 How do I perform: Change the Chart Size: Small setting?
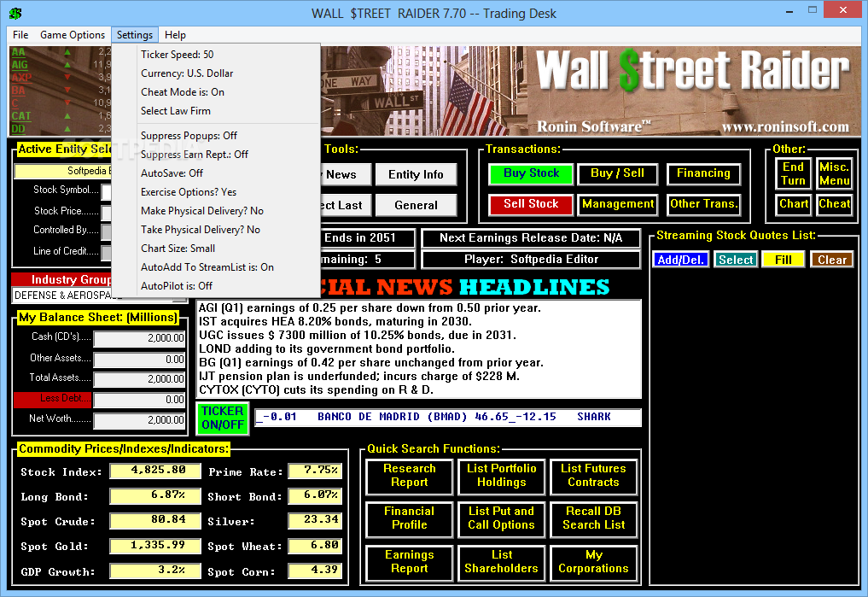pos(216,249)
